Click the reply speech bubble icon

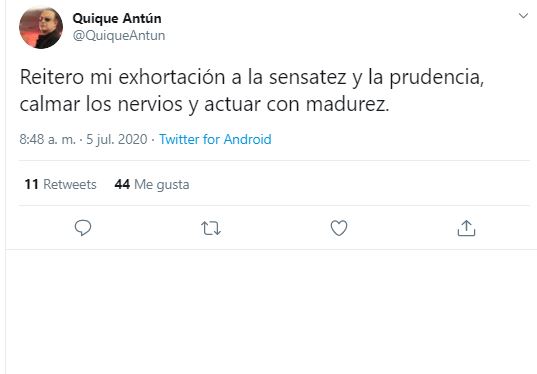[83, 228]
